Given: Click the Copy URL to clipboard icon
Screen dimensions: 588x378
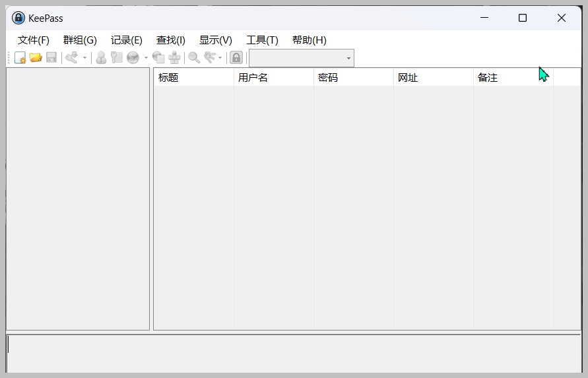Looking at the screenshot, I should pyautogui.click(x=158, y=58).
